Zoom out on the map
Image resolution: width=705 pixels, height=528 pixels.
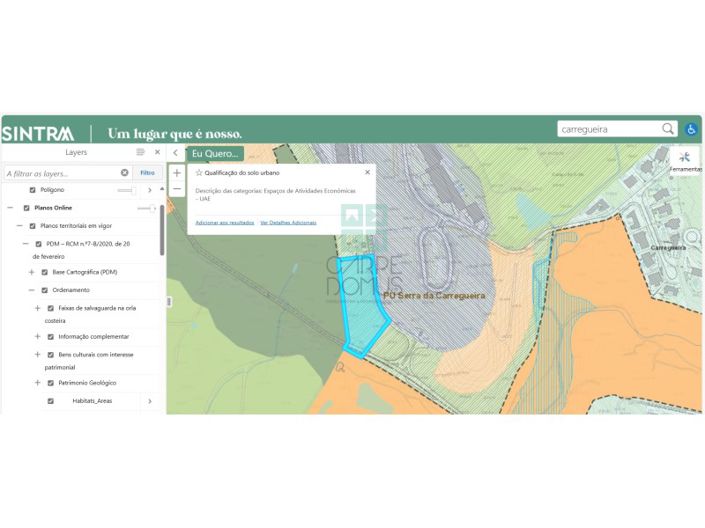(x=177, y=189)
